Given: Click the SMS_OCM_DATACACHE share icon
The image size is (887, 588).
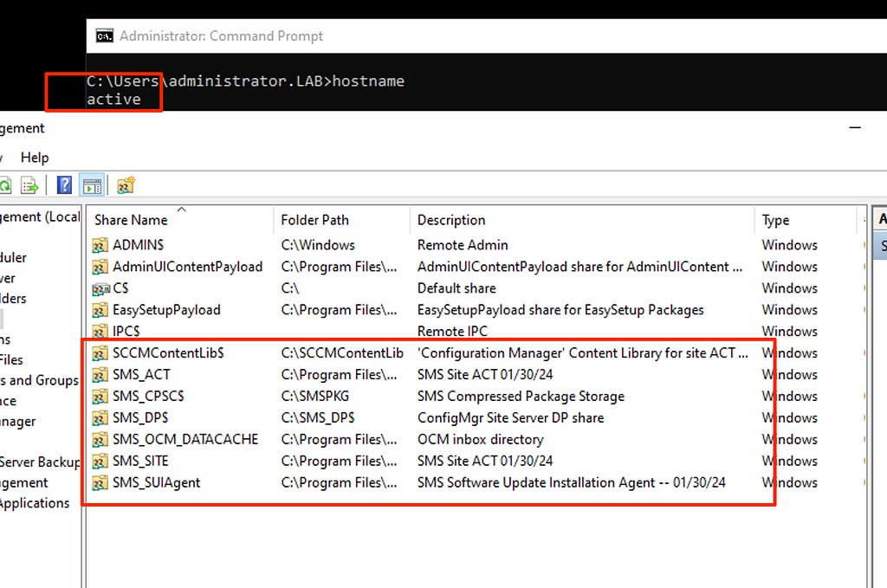Looking at the screenshot, I should (100, 440).
